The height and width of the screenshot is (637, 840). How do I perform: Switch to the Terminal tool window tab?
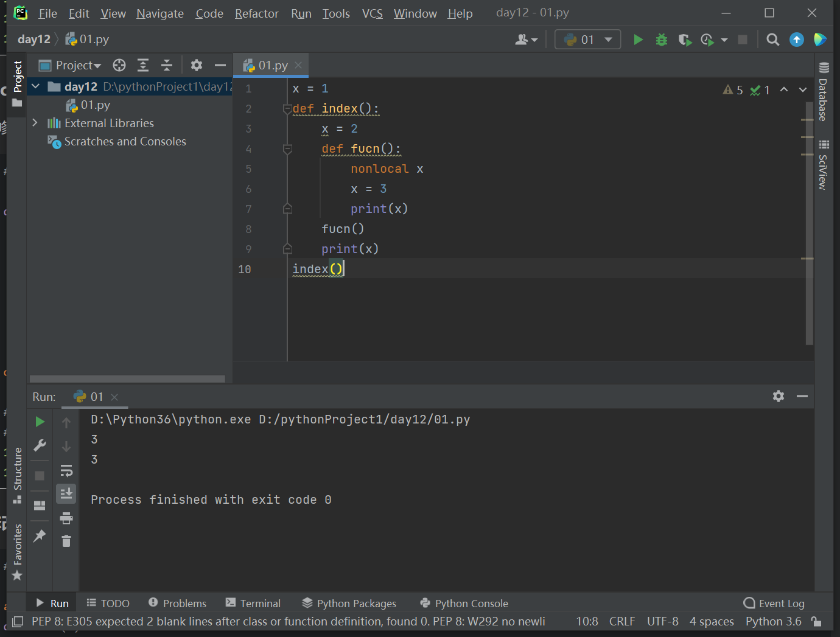(253, 603)
